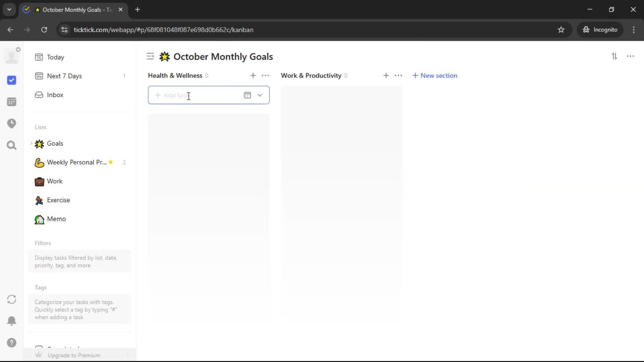Open the Help question mark icon

[11, 343]
